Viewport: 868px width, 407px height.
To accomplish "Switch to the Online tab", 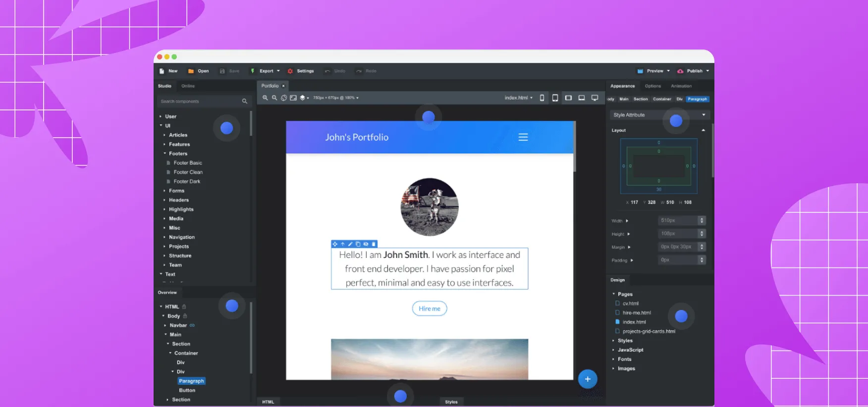I will pyautogui.click(x=188, y=86).
